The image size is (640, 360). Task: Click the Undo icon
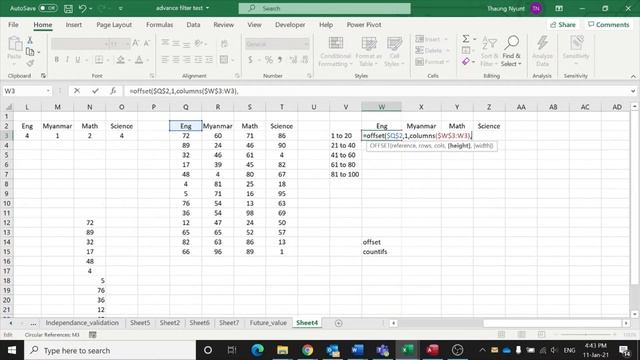[82, 8]
